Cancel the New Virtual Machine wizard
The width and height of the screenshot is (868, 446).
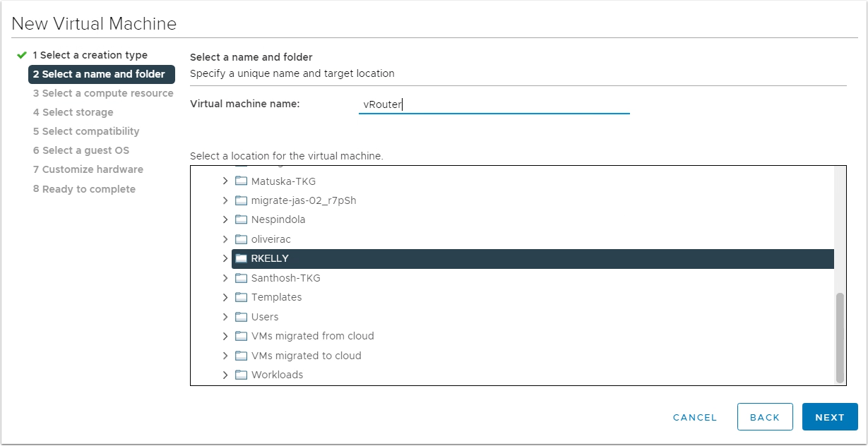click(695, 417)
